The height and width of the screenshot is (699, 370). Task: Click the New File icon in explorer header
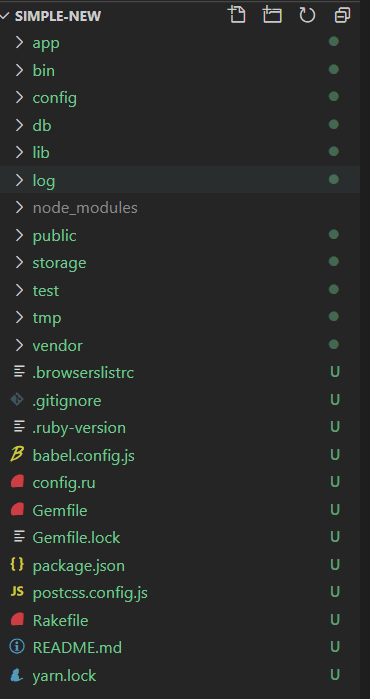click(x=237, y=15)
